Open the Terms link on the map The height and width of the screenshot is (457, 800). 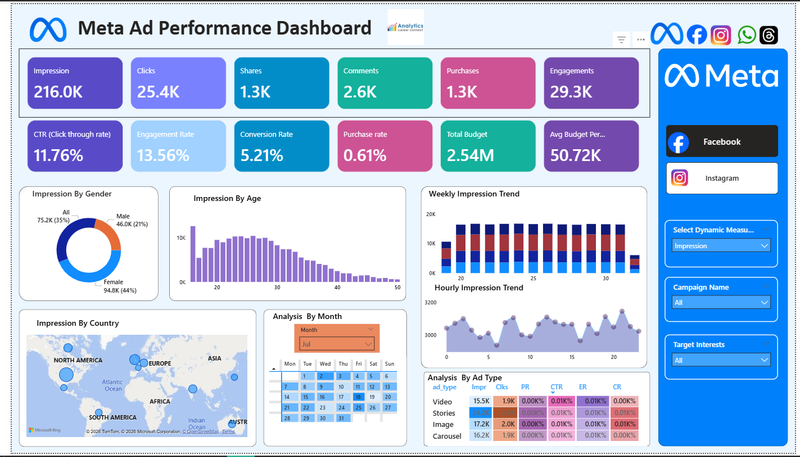228,431
